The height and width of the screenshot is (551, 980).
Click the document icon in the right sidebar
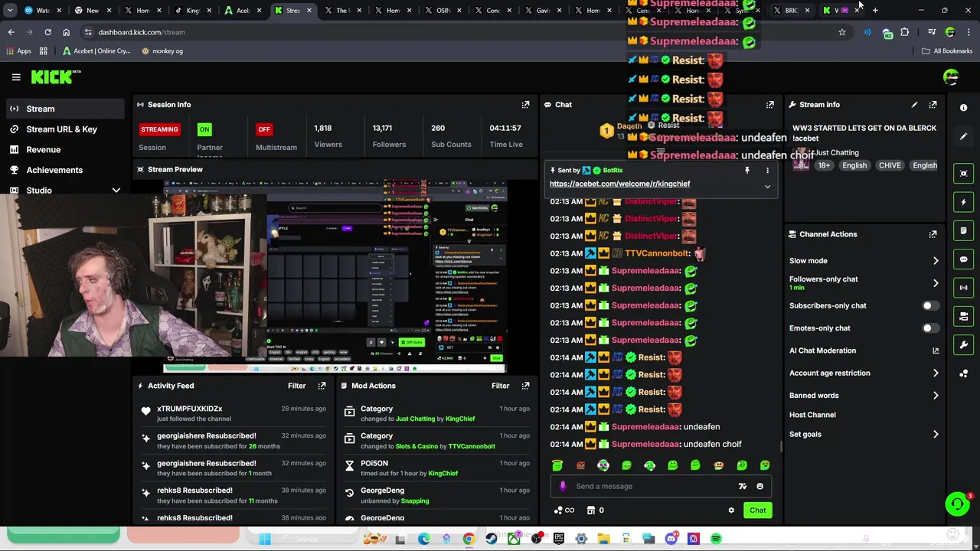pyautogui.click(x=964, y=230)
